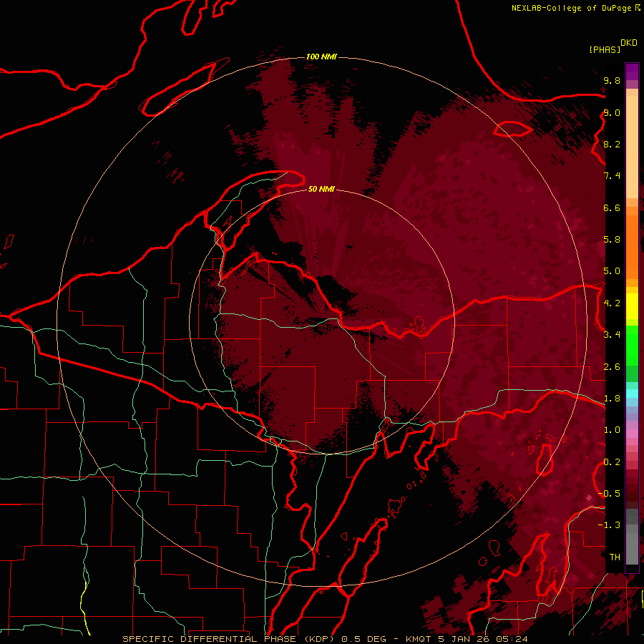This screenshot has height=644, width=644.
Task: Select the 100 NMI range ring label
Action: [321, 57]
